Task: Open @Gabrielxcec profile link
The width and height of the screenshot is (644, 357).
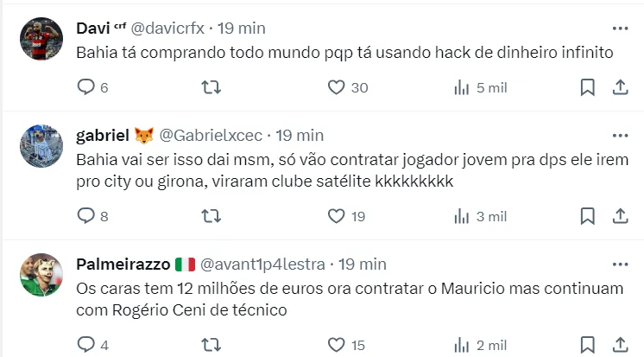Action: click(x=211, y=136)
